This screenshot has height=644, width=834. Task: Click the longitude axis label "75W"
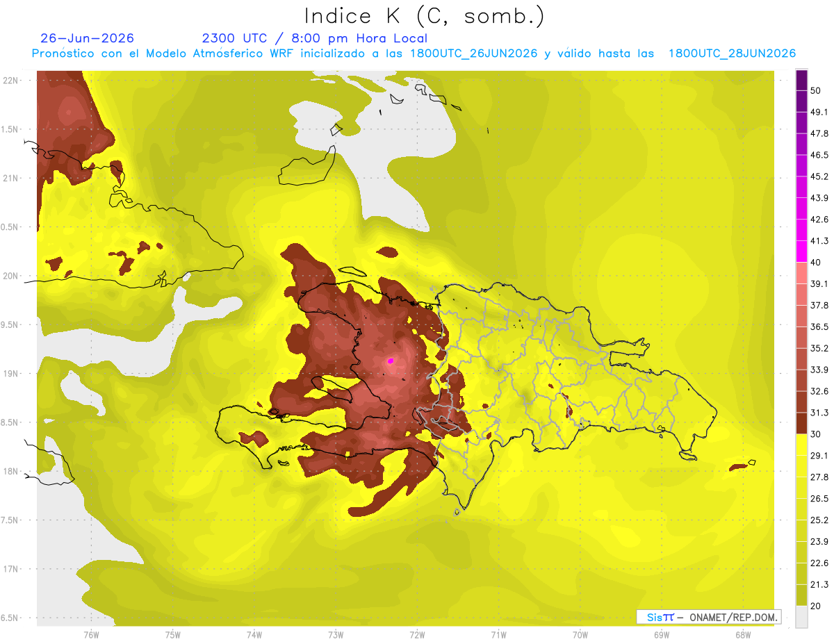pos(172,634)
